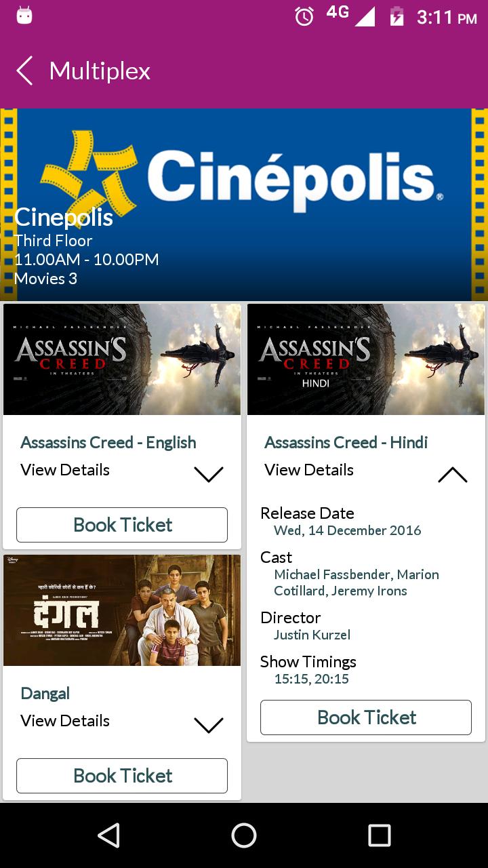488x868 pixels.
Task: Book Ticket for Assassins Creed - English
Action: [x=122, y=525]
